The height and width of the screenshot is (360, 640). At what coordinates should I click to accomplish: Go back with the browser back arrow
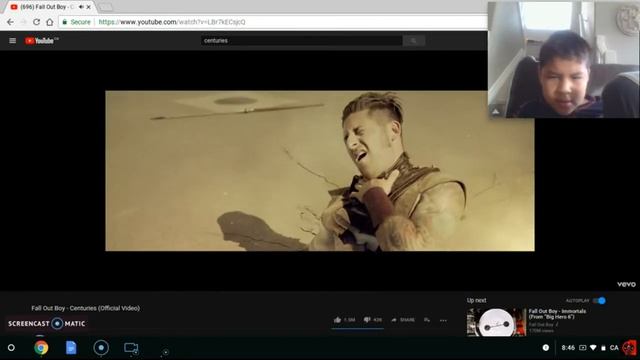click(10, 22)
